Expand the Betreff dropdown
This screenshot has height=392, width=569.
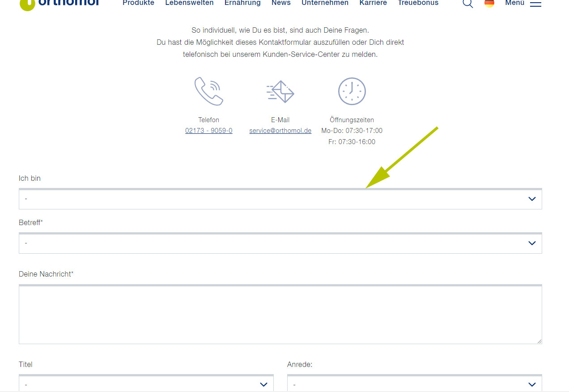tap(280, 243)
